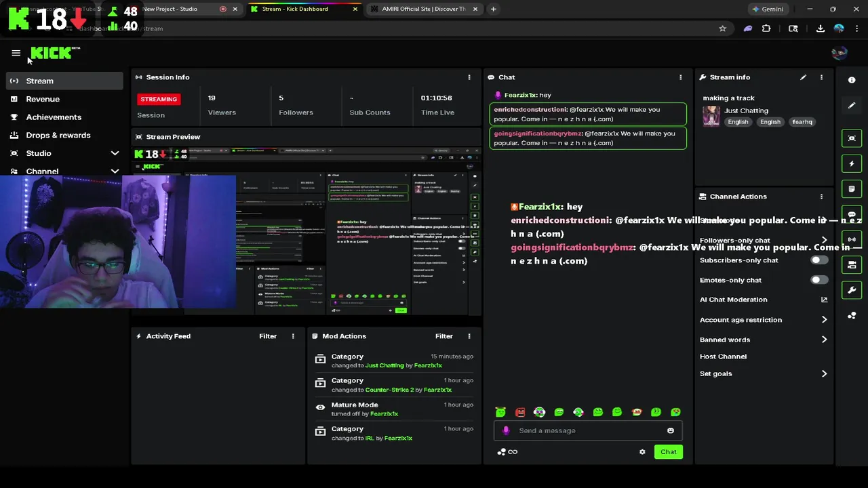Click the info icon in right rail
Image resolution: width=868 pixels, height=488 pixels.
click(852, 80)
